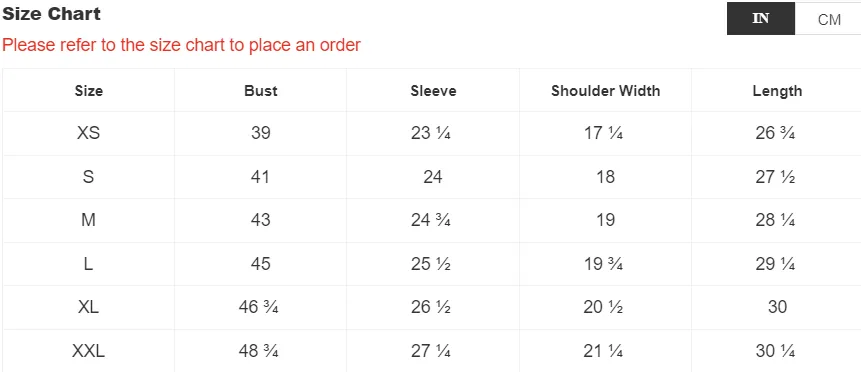Click the L bust value 45
The image size is (861, 372).
[261, 263]
